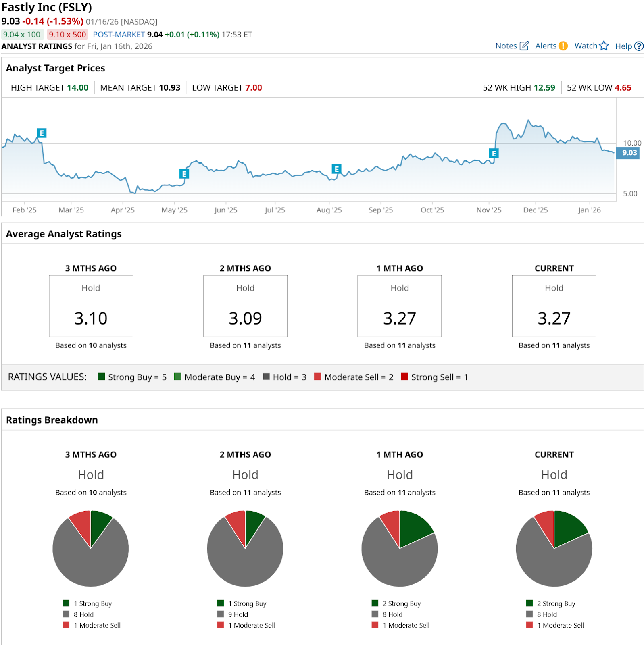Click the 52 WK HIGH 12.59 value
The image size is (644, 645).
pos(544,88)
